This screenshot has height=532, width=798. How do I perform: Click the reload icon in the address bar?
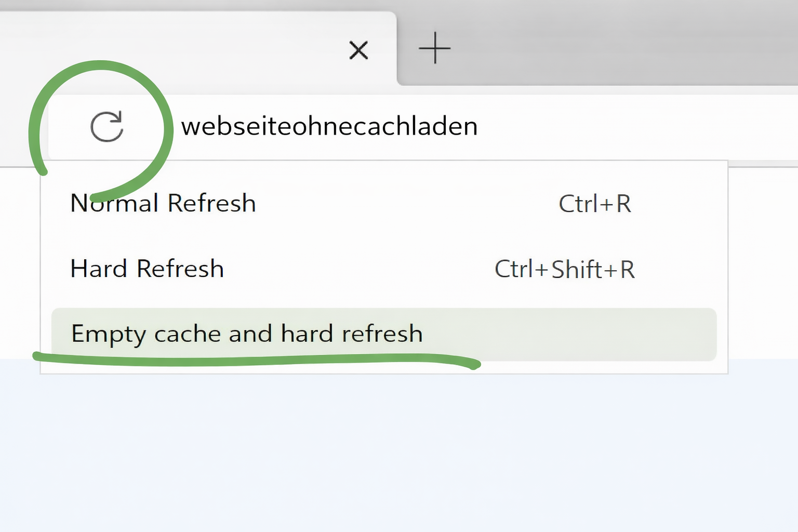107,126
